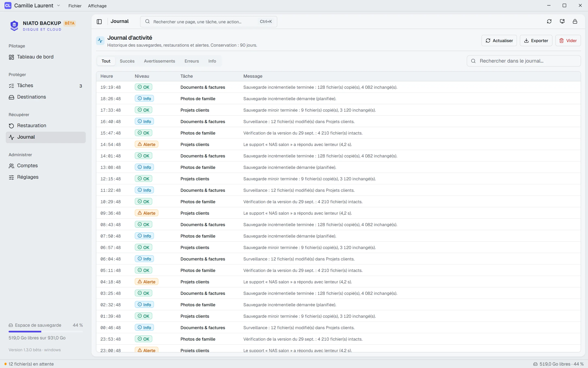This screenshot has height=368, width=588.
Task: Toggle the sidebar panel icon
Action: [99, 21]
